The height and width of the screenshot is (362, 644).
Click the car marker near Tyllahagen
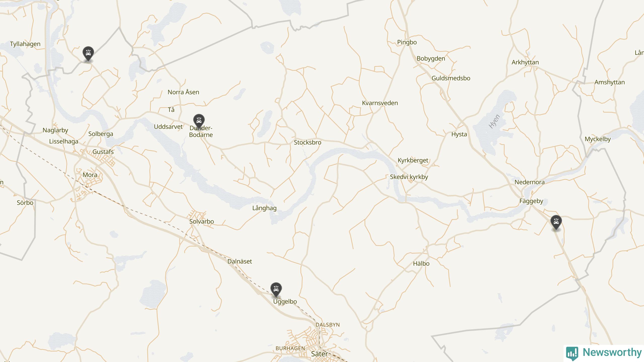[x=88, y=53]
